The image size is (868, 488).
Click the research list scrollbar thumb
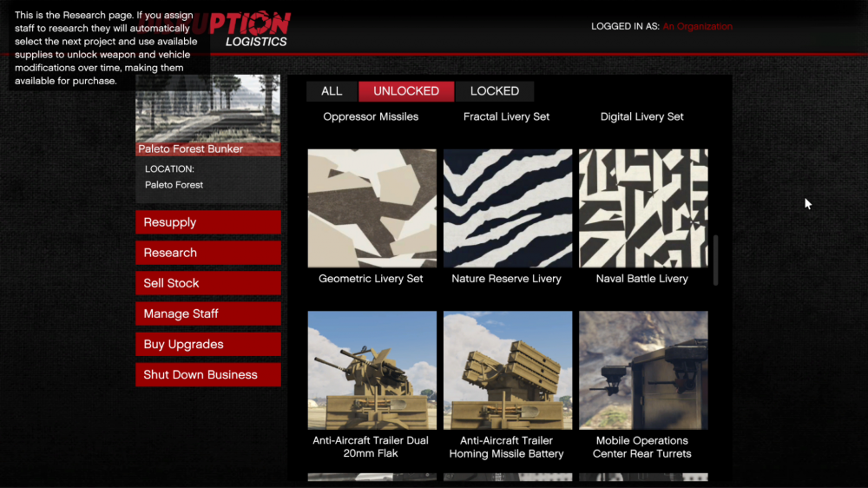716,260
